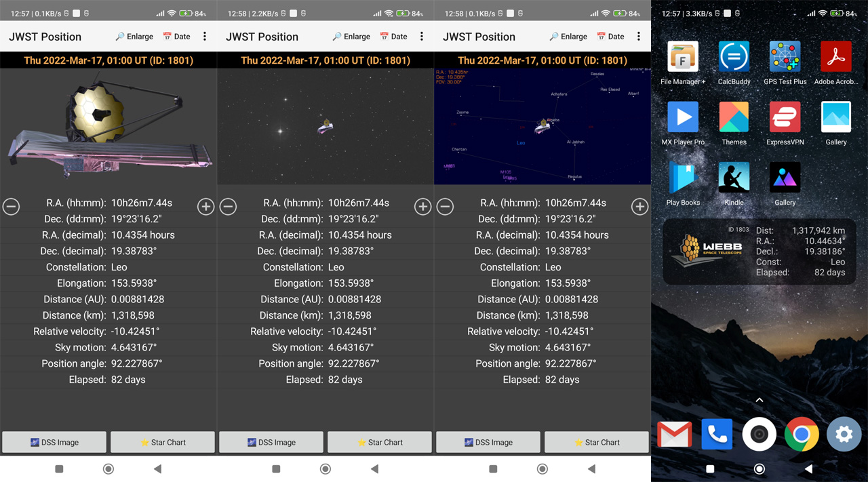Tap minus button on the DSS sky photo screen
The image size is (868, 482).
229,207
